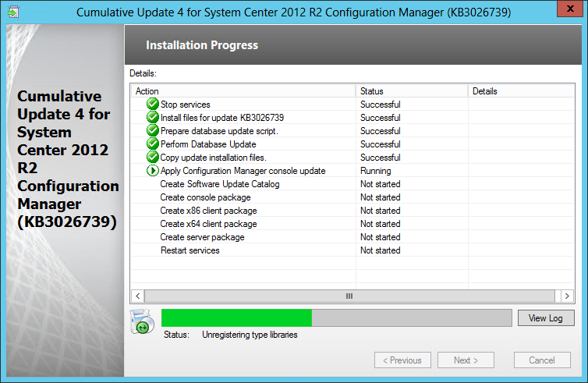Click the Previous button
The height and width of the screenshot is (383, 588).
coord(402,360)
